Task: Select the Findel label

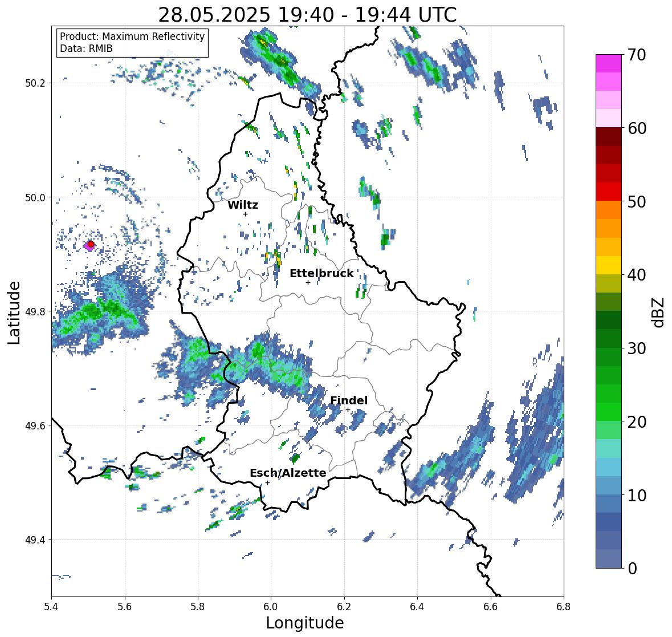Action: coord(349,400)
